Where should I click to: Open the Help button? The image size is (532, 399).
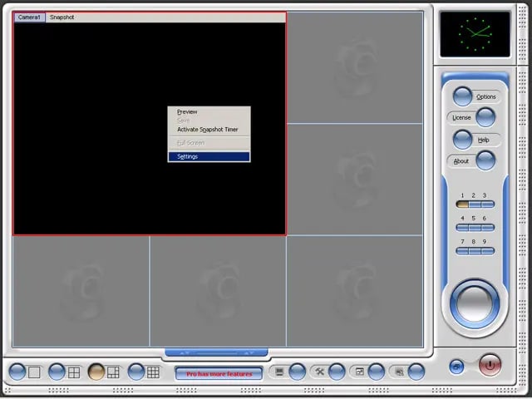[462, 140]
